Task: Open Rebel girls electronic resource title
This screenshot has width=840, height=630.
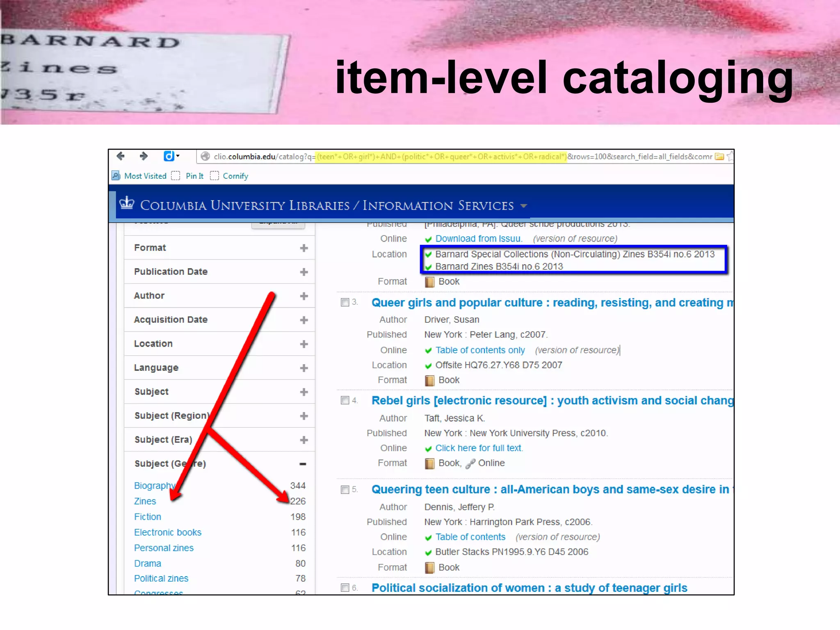Action: (552, 401)
